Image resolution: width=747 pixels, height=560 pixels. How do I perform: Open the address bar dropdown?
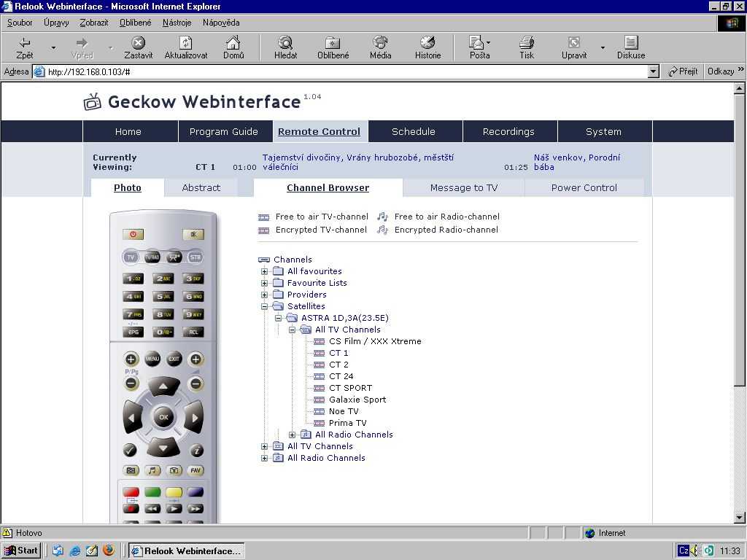(x=654, y=71)
